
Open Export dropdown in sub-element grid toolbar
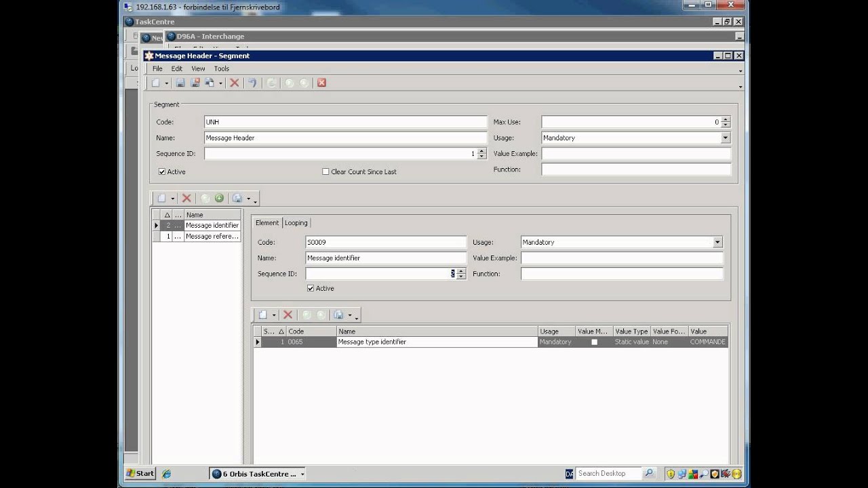[350, 316]
